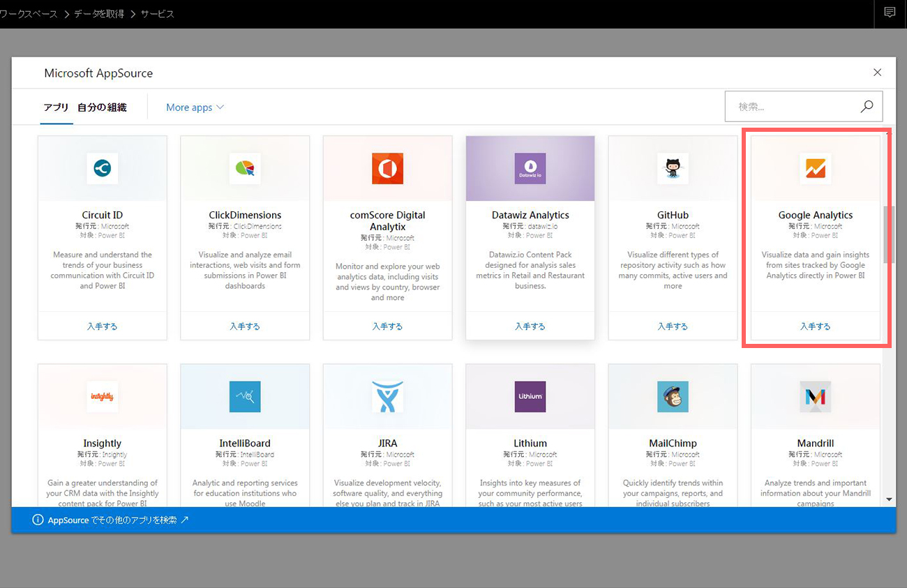The height and width of the screenshot is (588, 907).
Task: Click 入手する for GitHub
Action: pyautogui.click(x=673, y=326)
